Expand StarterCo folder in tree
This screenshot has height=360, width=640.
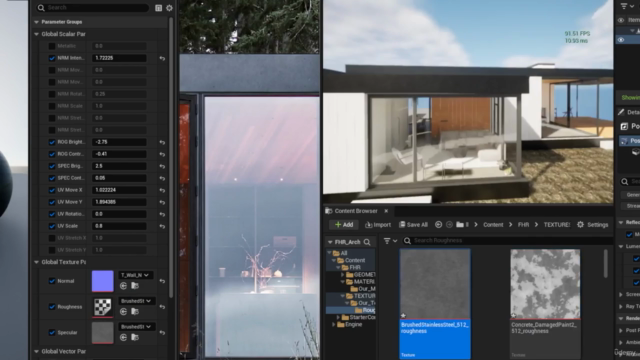[338, 317]
